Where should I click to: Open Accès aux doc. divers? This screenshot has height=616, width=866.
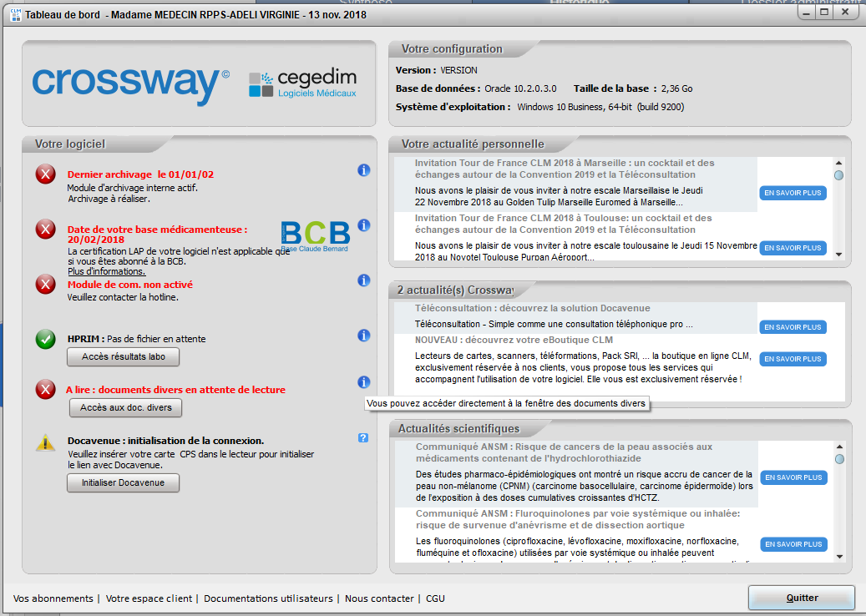[x=126, y=407]
